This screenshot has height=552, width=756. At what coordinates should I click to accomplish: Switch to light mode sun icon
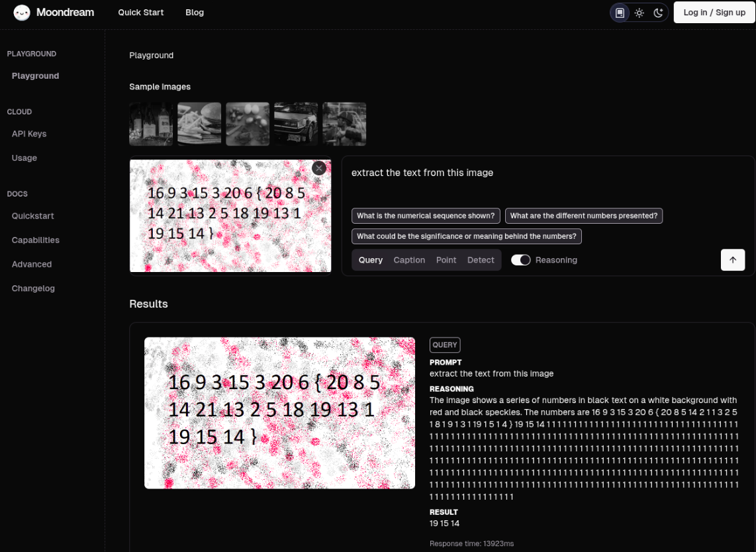click(x=639, y=13)
